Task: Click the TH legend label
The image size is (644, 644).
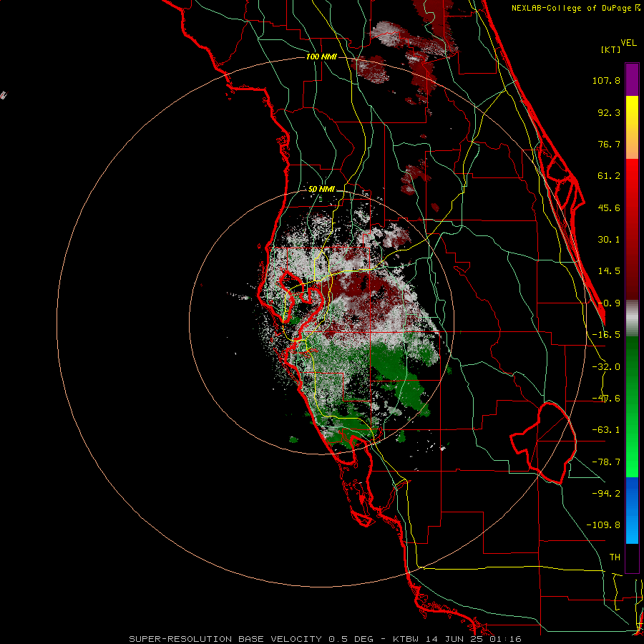Action: pyautogui.click(x=615, y=557)
